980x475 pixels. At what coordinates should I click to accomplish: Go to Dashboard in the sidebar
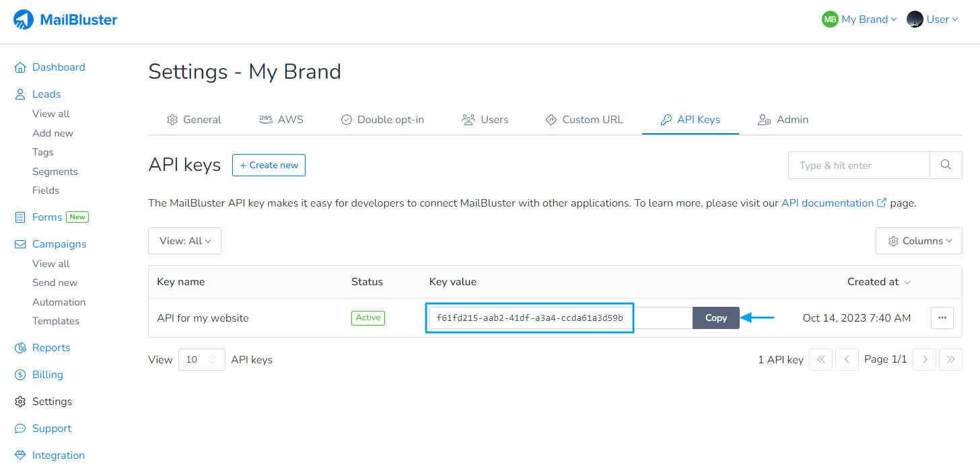pyautogui.click(x=59, y=67)
